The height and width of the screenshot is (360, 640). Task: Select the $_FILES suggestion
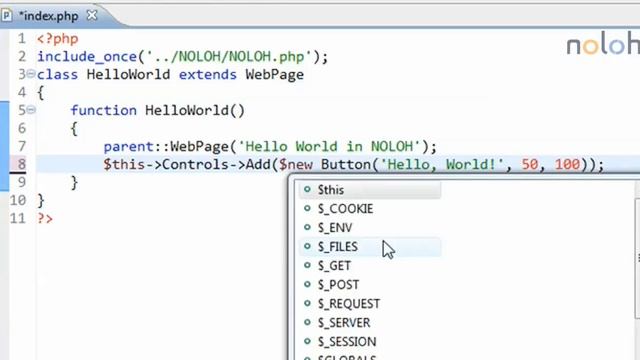[x=370, y=247]
